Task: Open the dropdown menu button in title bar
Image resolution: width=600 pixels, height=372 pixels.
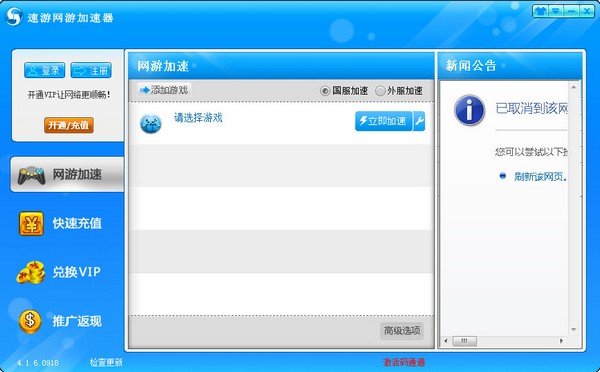Action: 556,11
